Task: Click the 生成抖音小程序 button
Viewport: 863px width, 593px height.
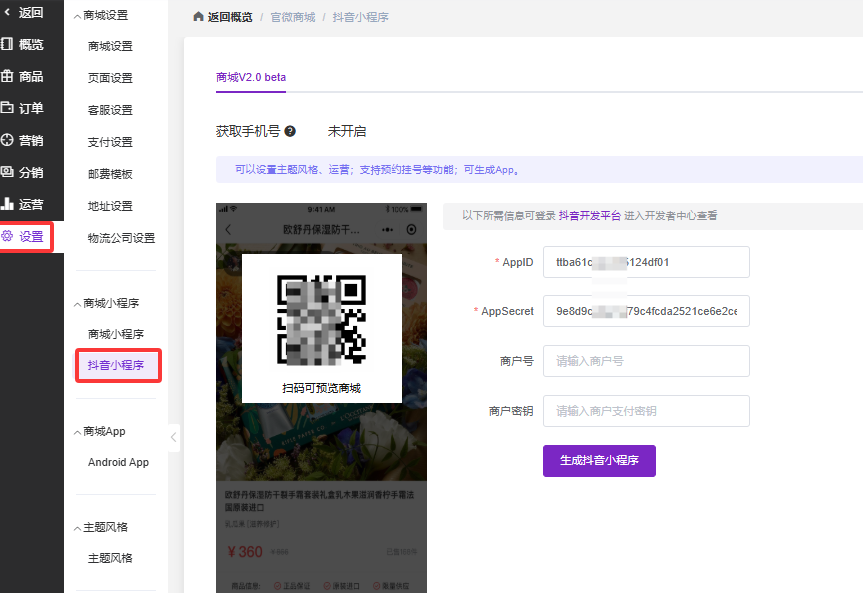Action: (599, 461)
